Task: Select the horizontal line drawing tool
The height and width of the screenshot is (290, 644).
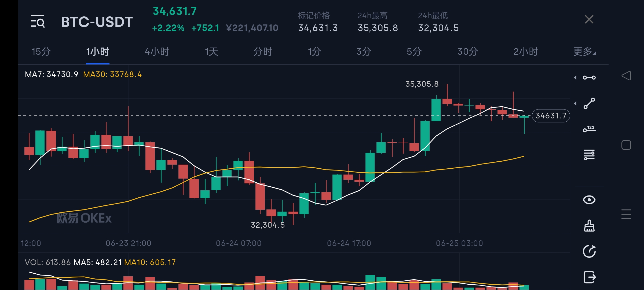Action: pos(589,77)
